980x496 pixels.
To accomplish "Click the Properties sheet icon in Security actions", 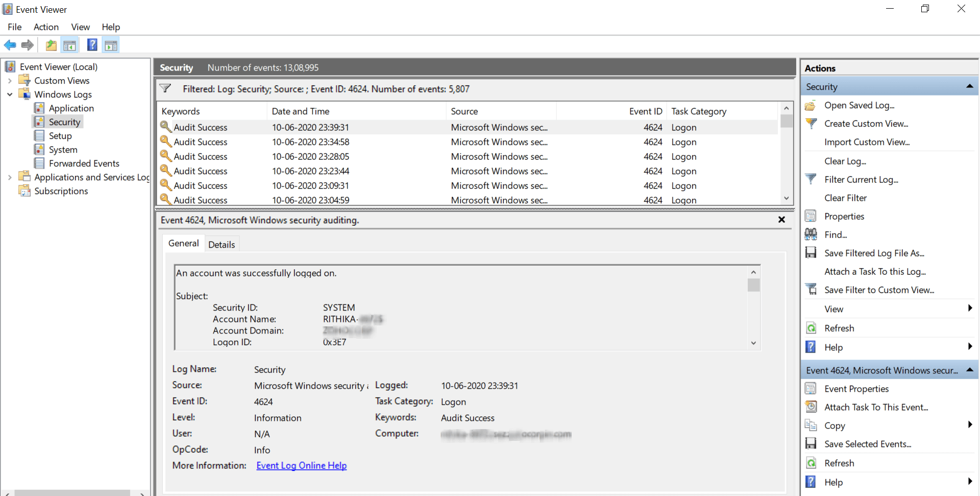I will point(811,216).
